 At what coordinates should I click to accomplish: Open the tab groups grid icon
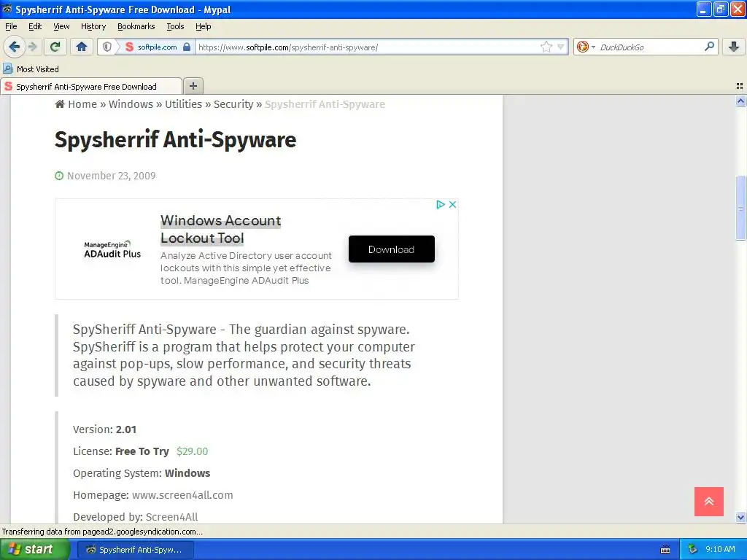pos(740,86)
